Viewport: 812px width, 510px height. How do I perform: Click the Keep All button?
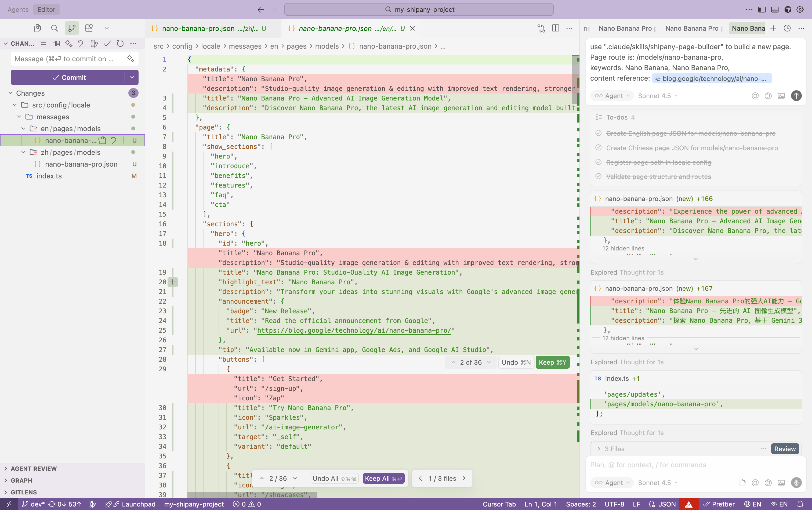coord(383,478)
